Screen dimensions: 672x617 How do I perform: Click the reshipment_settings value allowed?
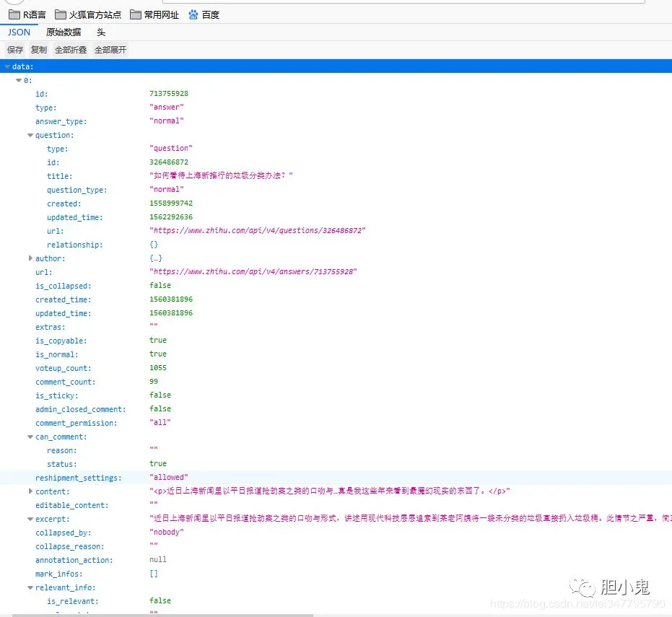169,477
